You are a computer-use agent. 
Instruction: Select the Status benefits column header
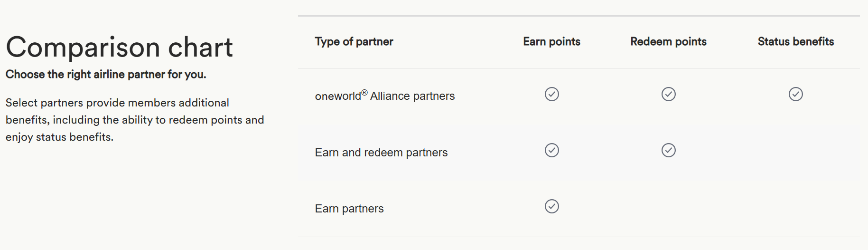795,42
